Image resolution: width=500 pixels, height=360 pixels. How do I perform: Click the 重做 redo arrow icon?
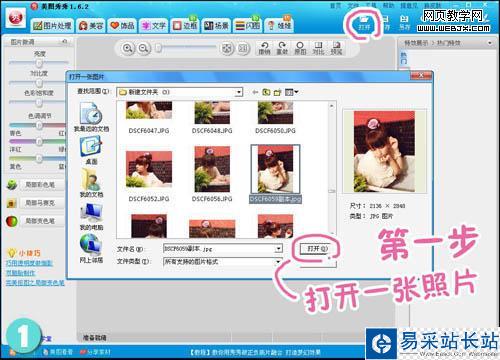282,48
